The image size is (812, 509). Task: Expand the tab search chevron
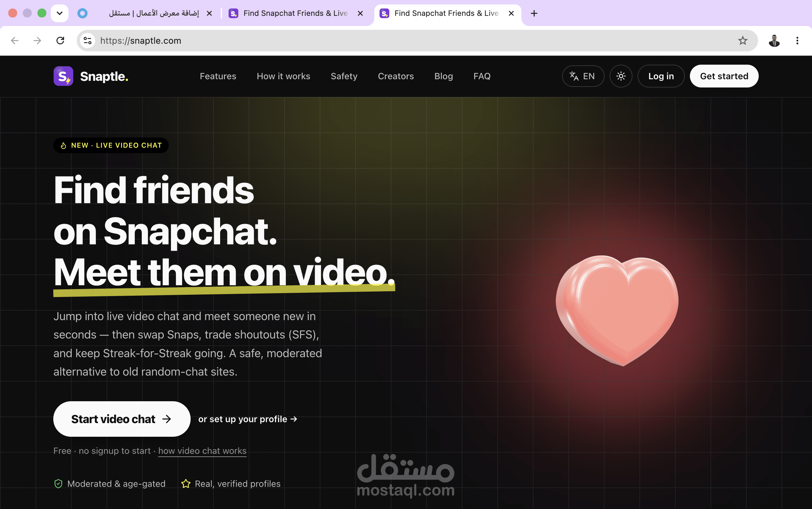pos(60,13)
